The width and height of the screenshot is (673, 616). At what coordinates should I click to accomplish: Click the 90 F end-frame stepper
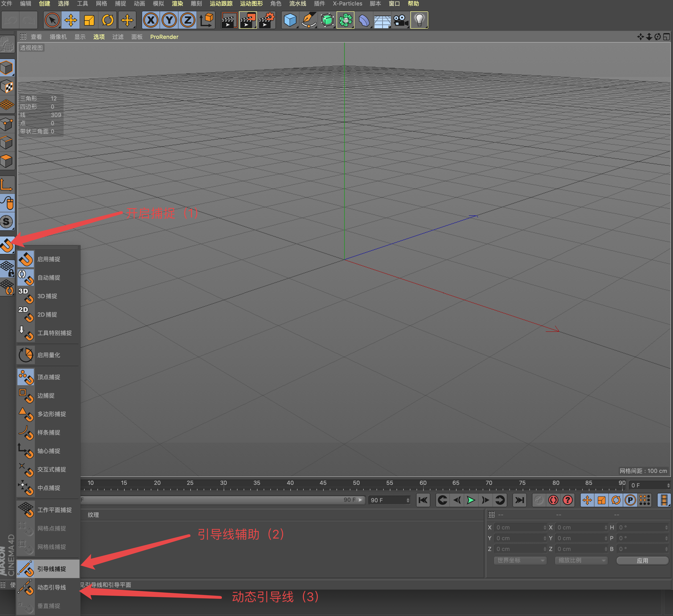(x=408, y=500)
